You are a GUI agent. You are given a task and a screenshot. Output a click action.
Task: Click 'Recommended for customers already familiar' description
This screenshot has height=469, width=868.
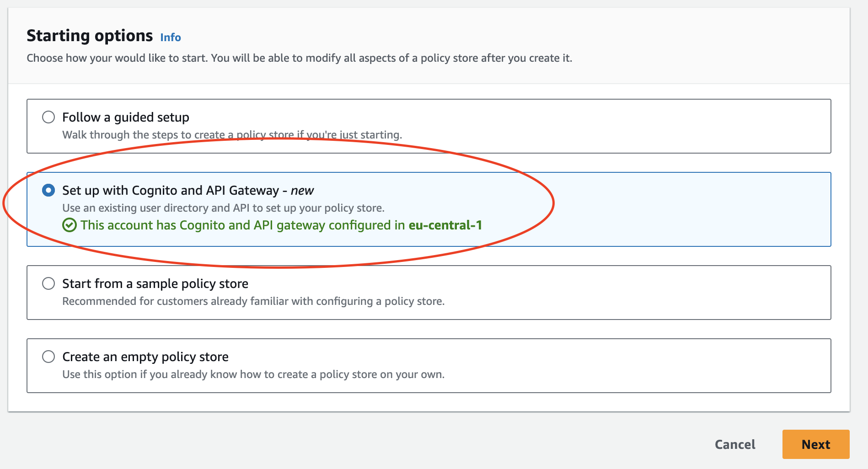coord(253,301)
